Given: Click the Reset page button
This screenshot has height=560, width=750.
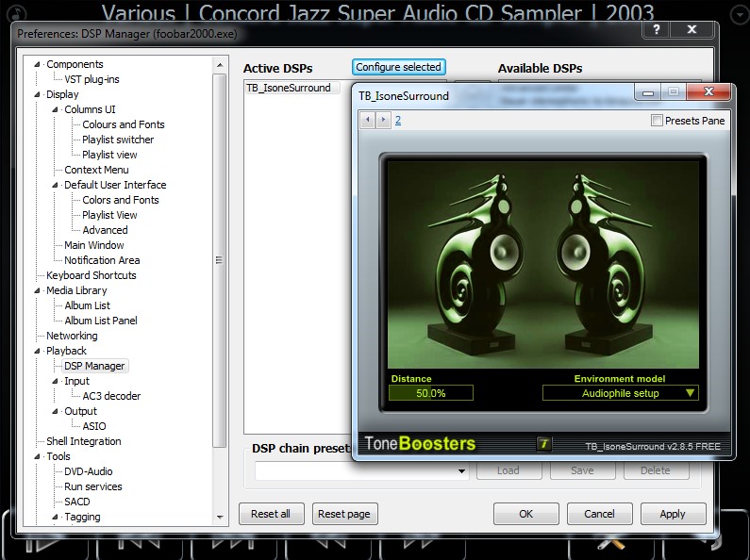Looking at the screenshot, I should click(344, 514).
